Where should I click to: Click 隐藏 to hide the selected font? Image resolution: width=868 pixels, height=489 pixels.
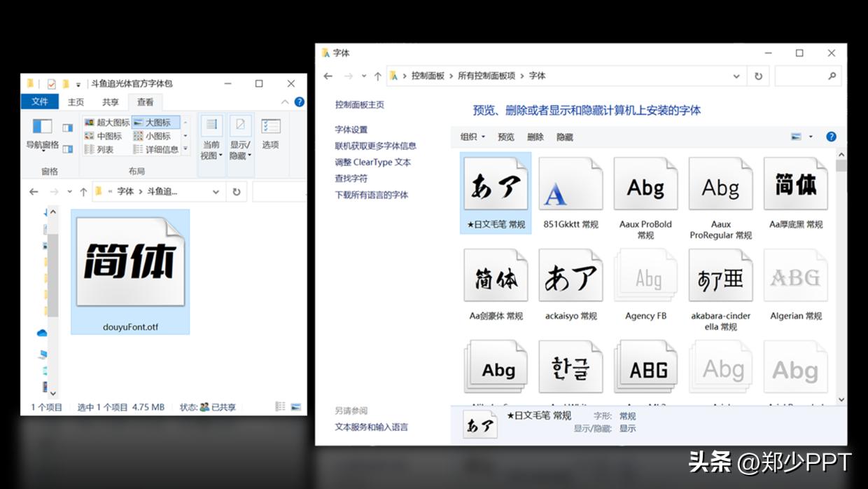[565, 137]
